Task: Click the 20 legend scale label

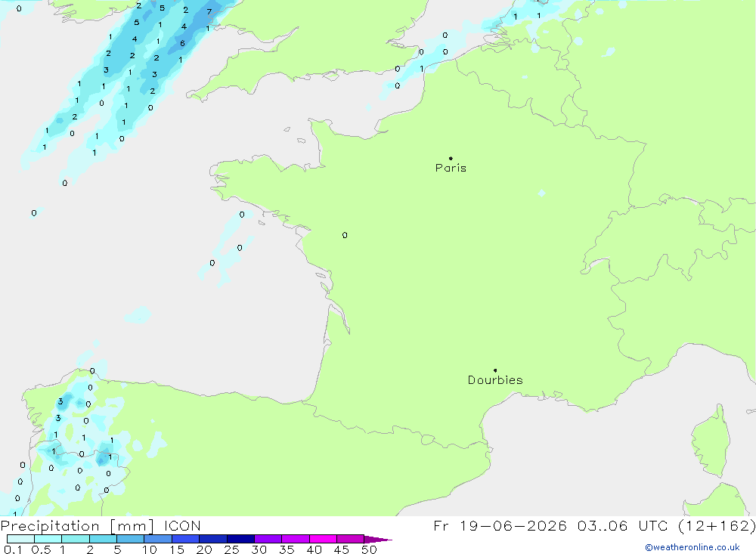Action: point(204,549)
